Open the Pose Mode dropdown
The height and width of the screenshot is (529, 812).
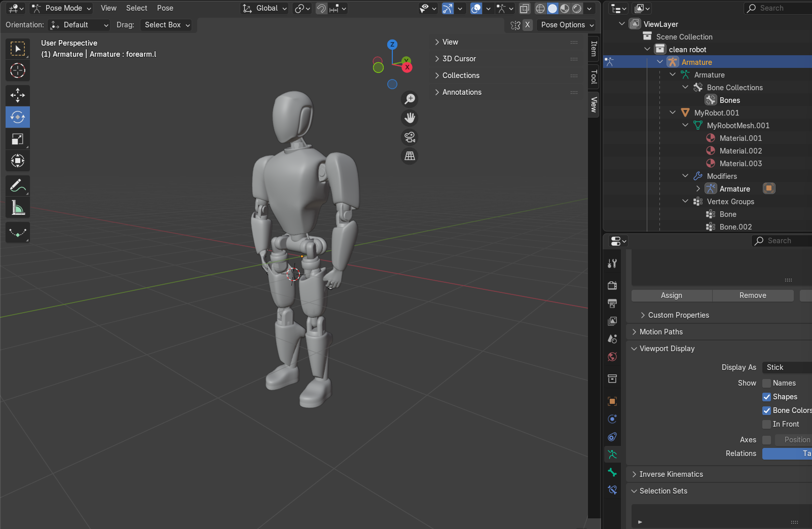click(x=61, y=8)
